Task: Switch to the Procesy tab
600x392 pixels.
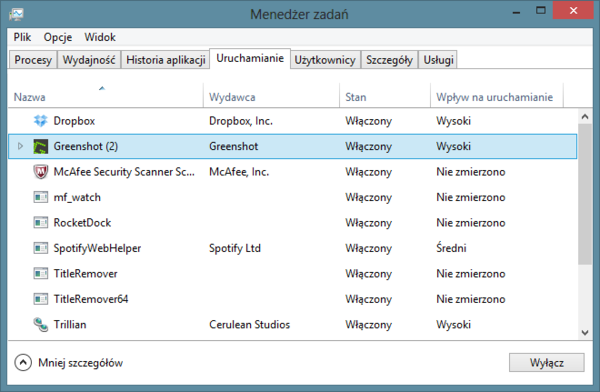Action: [33, 60]
